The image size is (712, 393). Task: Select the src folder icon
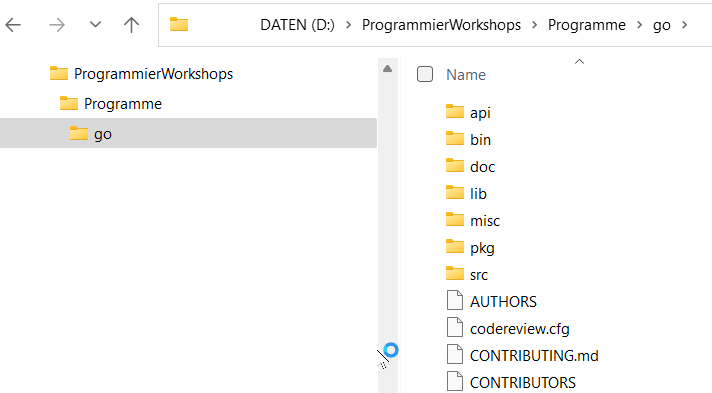[455, 274]
